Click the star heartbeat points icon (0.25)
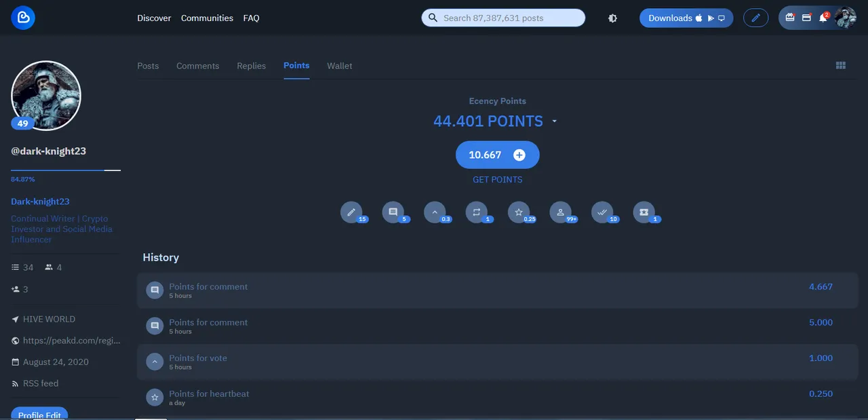The width and height of the screenshot is (868, 420). [x=519, y=212]
